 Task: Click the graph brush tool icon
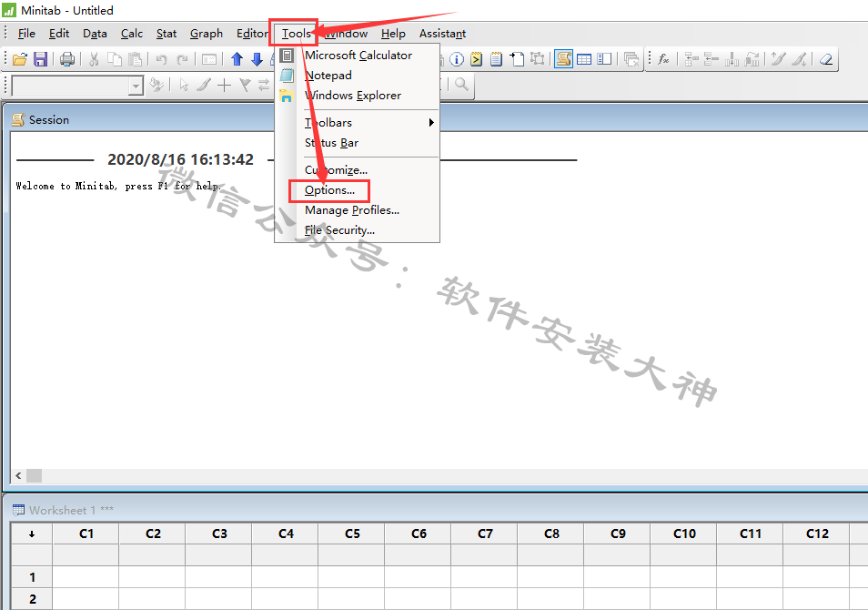click(205, 85)
